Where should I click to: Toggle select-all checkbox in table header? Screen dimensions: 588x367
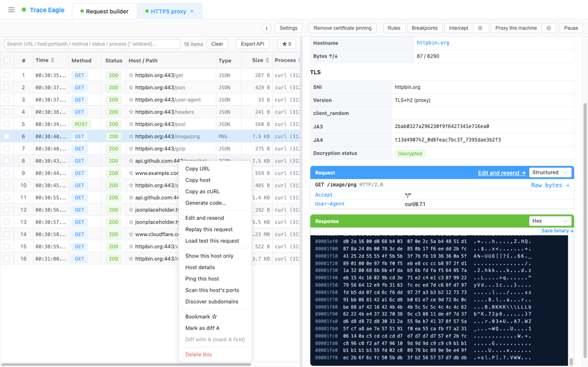tap(7, 60)
